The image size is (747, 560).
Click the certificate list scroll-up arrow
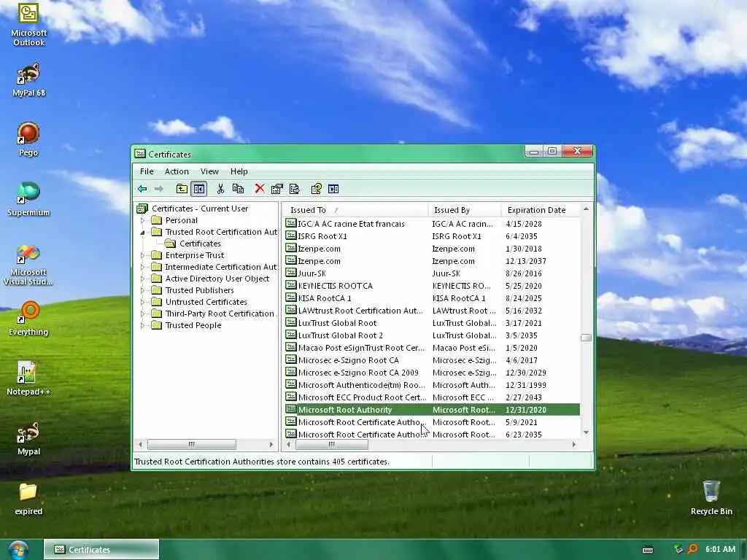(x=586, y=209)
